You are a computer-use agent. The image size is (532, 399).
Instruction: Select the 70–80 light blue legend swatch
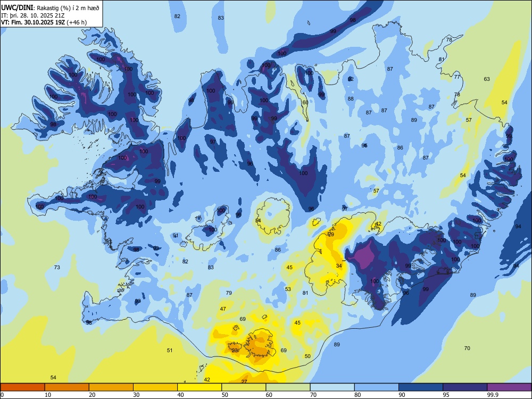click(332, 387)
